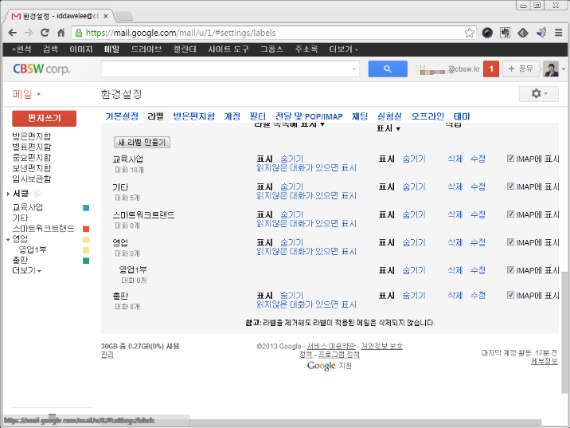The width and height of the screenshot is (570, 428).
Task: Open the profile avatar picture
Action: 551,69
